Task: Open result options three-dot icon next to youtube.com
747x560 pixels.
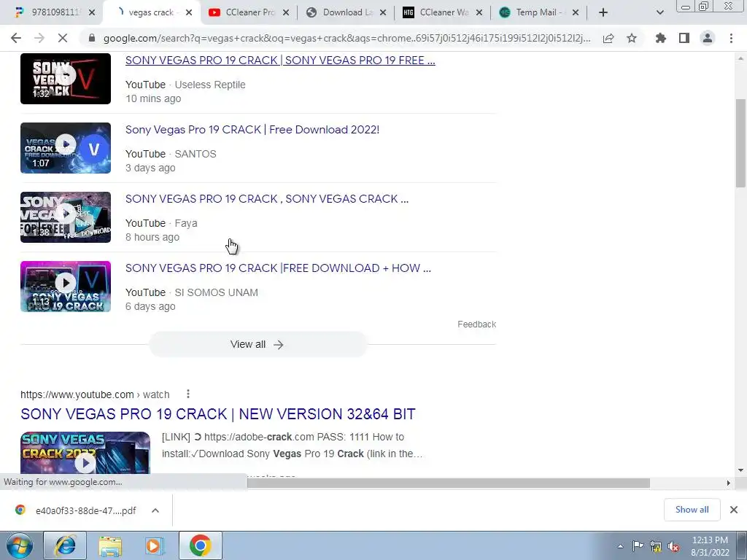Action: 188,394
